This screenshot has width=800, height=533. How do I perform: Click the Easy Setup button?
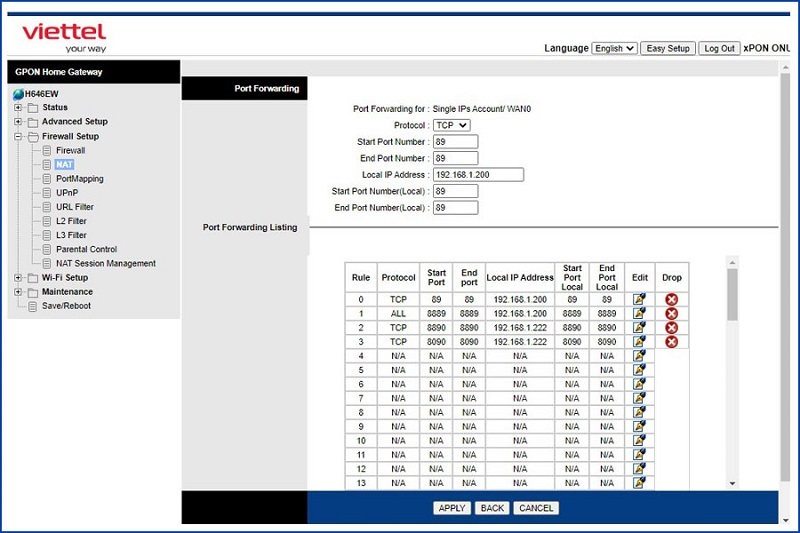tap(668, 48)
